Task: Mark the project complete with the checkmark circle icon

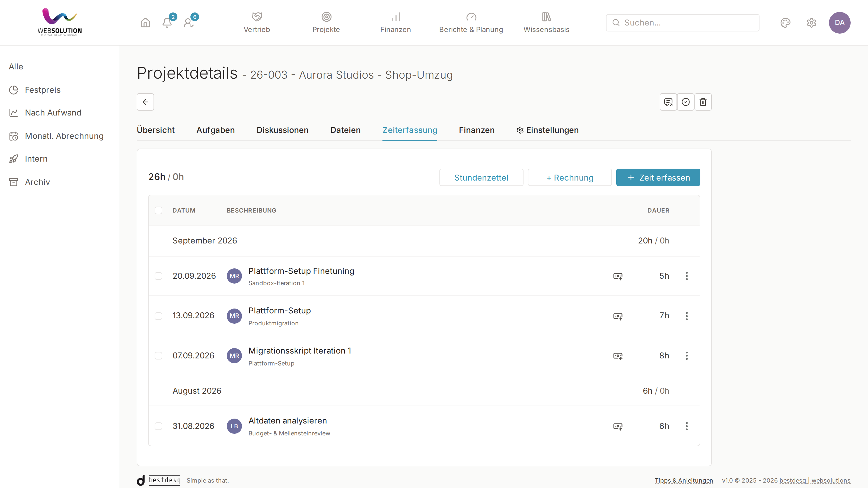Action: coord(686,102)
